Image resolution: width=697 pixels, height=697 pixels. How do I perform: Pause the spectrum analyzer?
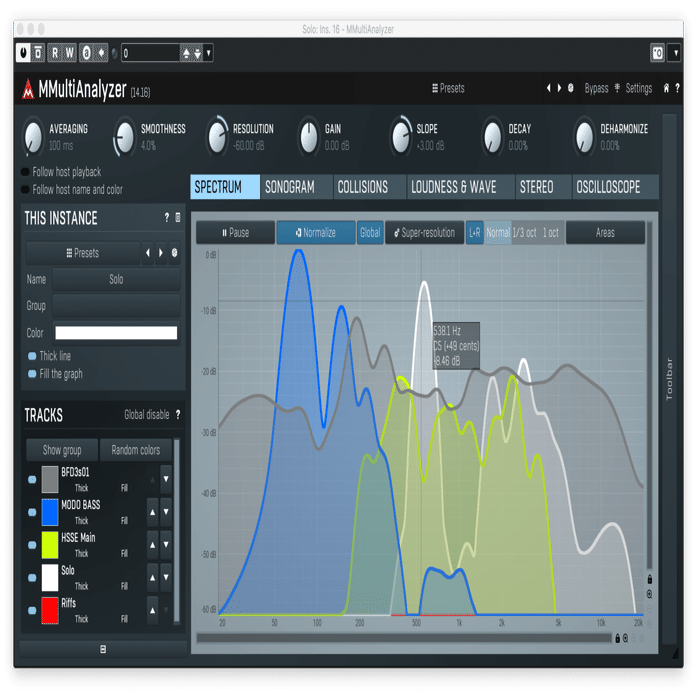pyautogui.click(x=235, y=232)
